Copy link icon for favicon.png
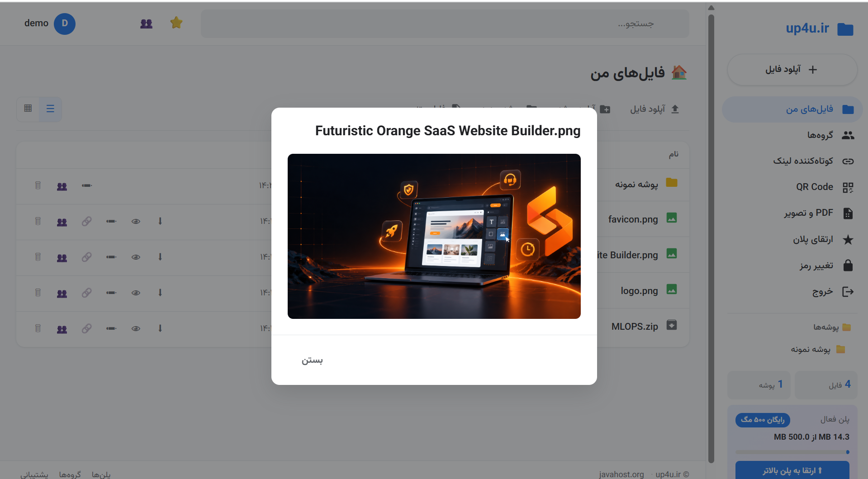Screen dimensions: 868x479 point(87,221)
